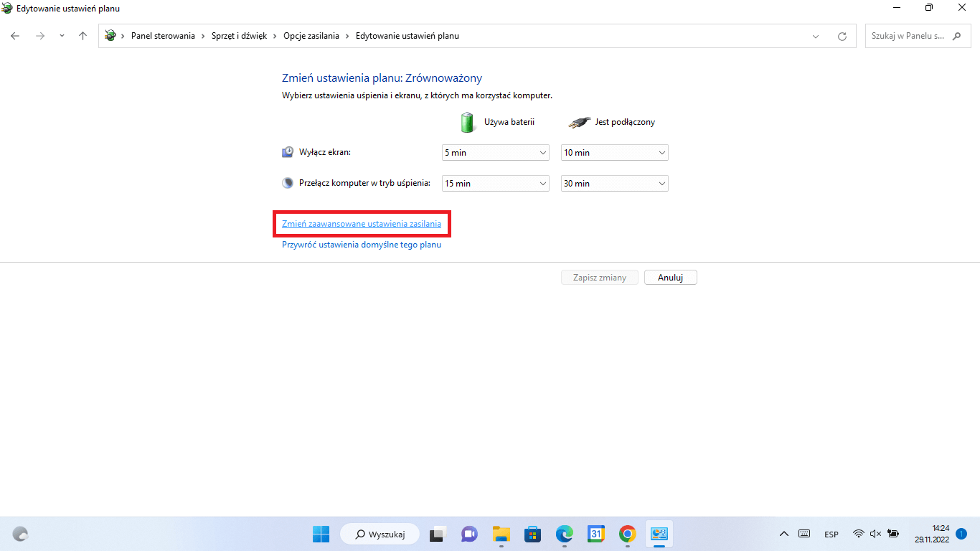Open File Explorer from taskbar
This screenshot has width=980, height=551.
(x=501, y=534)
